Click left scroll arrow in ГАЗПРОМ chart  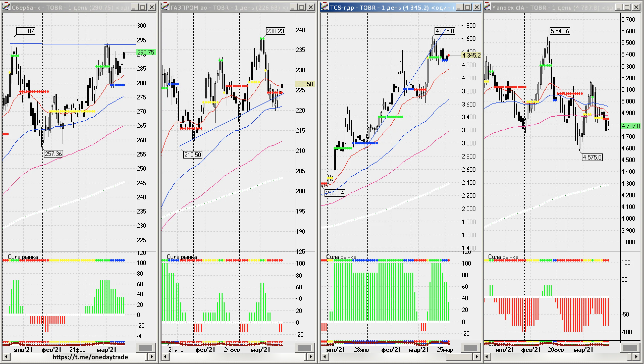165,357
